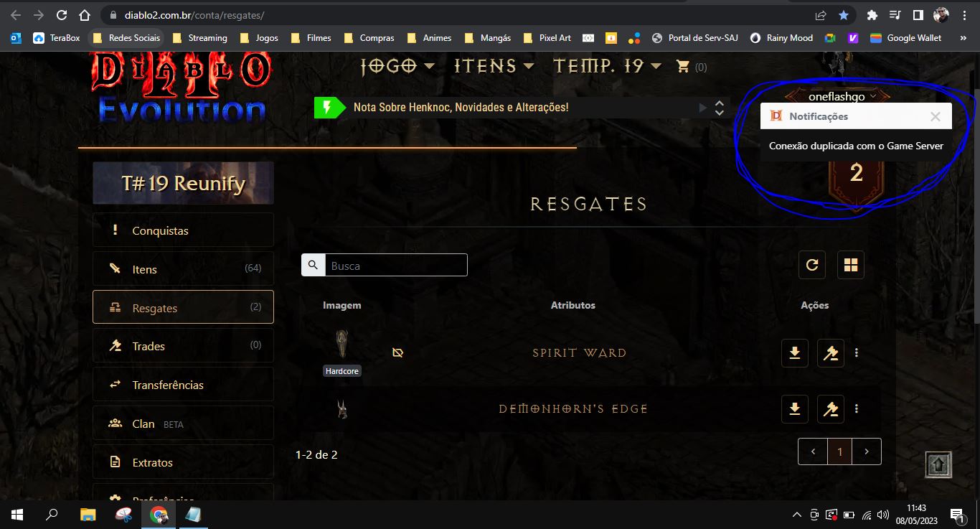Open Extratos in the sidebar
The width and height of the screenshot is (980, 529).
[x=183, y=462]
